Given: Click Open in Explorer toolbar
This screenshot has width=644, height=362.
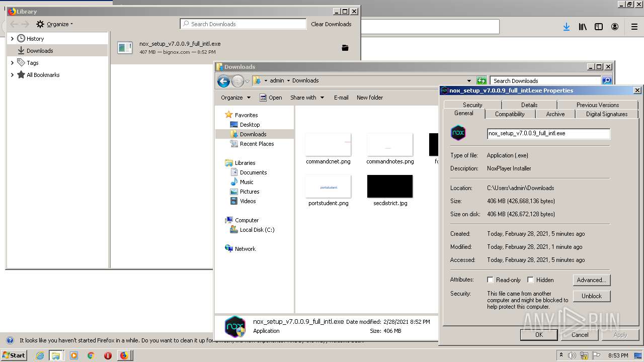Looking at the screenshot, I should coord(271,98).
